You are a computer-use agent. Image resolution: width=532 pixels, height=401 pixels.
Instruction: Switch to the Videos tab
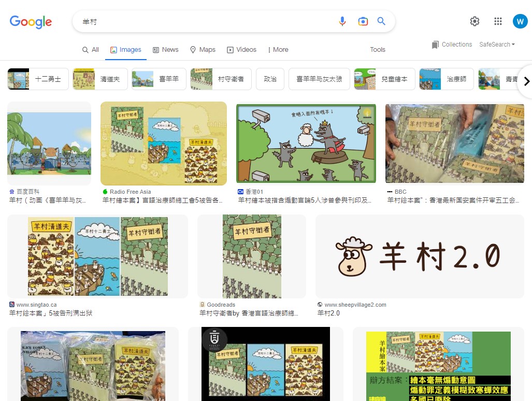[x=241, y=50]
